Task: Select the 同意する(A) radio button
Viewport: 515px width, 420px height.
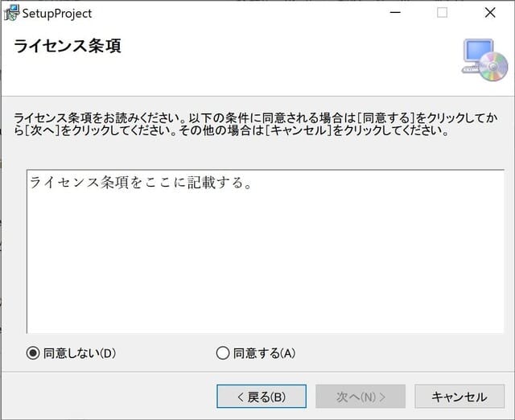Action: pyautogui.click(x=223, y=352)
